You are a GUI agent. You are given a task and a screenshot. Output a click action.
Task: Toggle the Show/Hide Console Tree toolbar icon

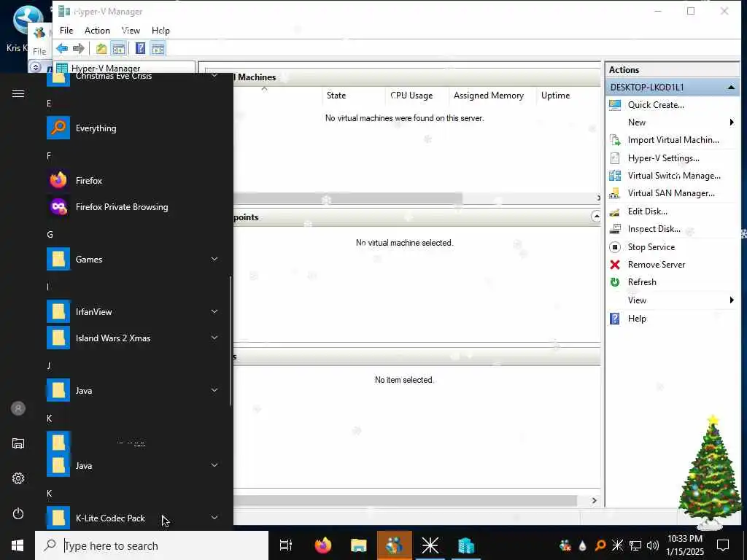(x=119, y=48)
